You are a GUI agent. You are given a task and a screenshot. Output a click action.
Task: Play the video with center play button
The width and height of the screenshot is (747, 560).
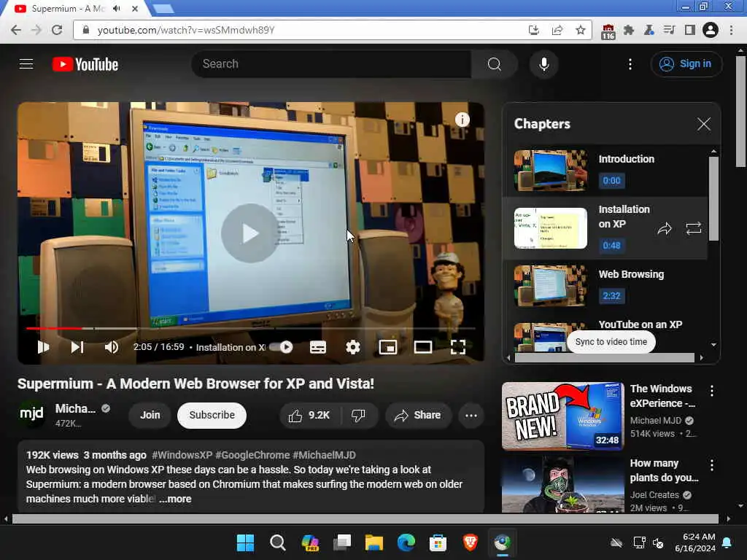[x=250, y=233]
